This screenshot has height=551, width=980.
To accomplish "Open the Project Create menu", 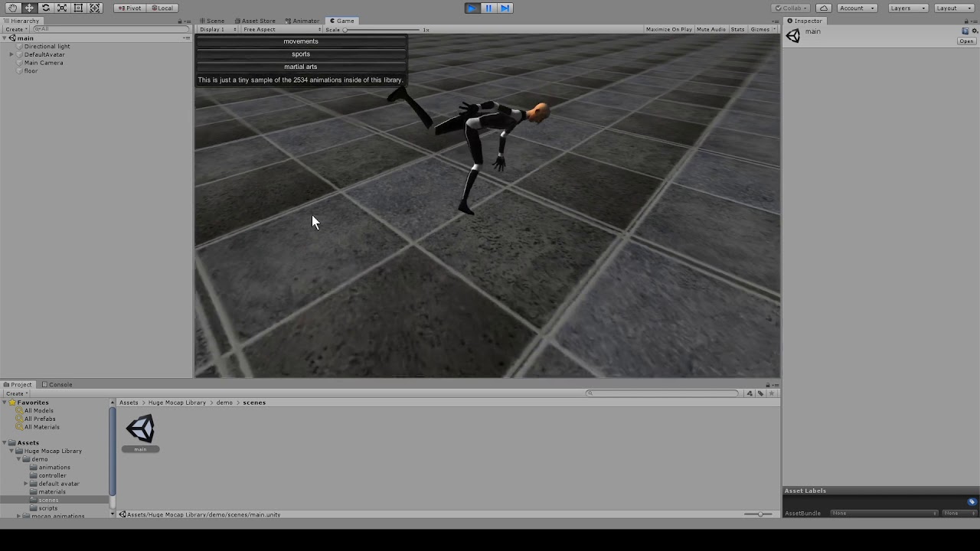I will (x=15, y=393).
